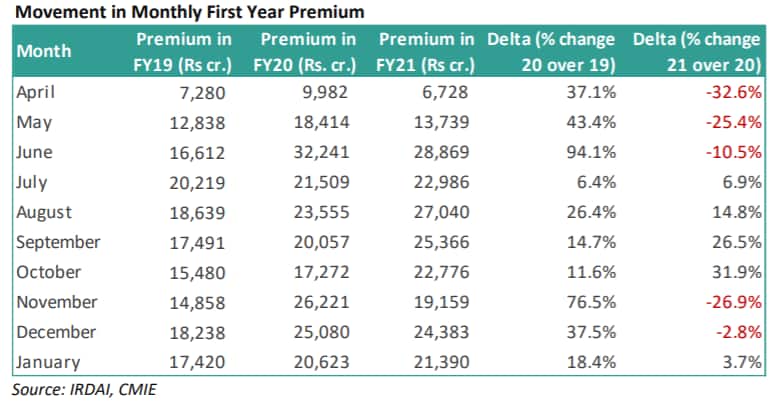Select the 'September' row label
The height and width of the screenshot is (409, 777).
(x=58, y=242)
